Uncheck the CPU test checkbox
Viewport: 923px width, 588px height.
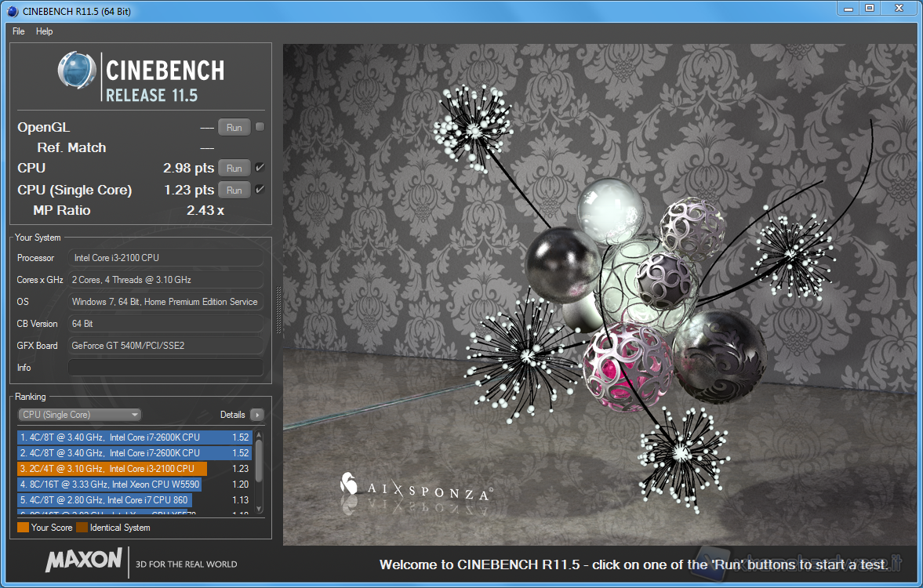260,168
